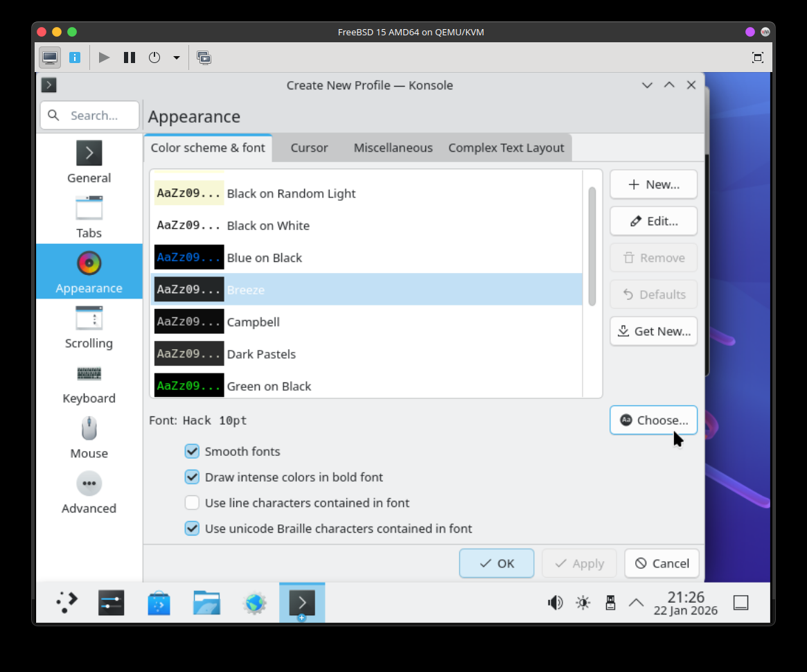The width and height of the screenshot is (807, 672).
Task: Select the Green on Black color scheme
Action: click(269, 386)
